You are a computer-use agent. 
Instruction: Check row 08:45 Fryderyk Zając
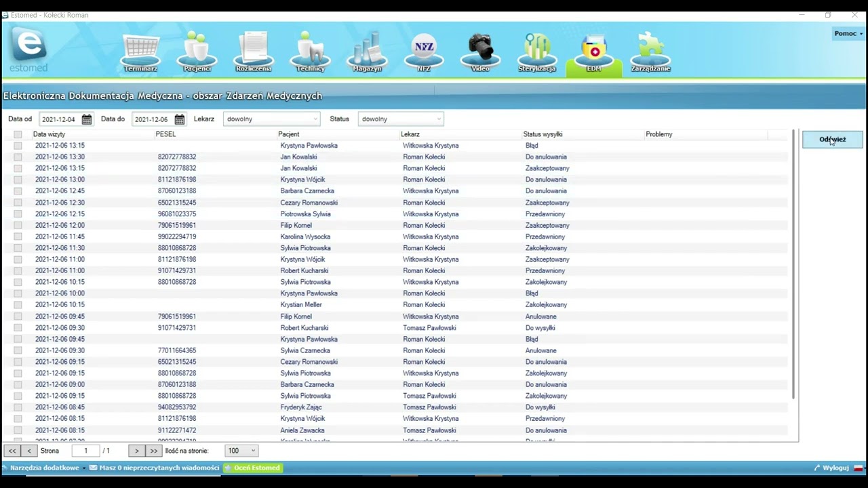tap(18, 407)
